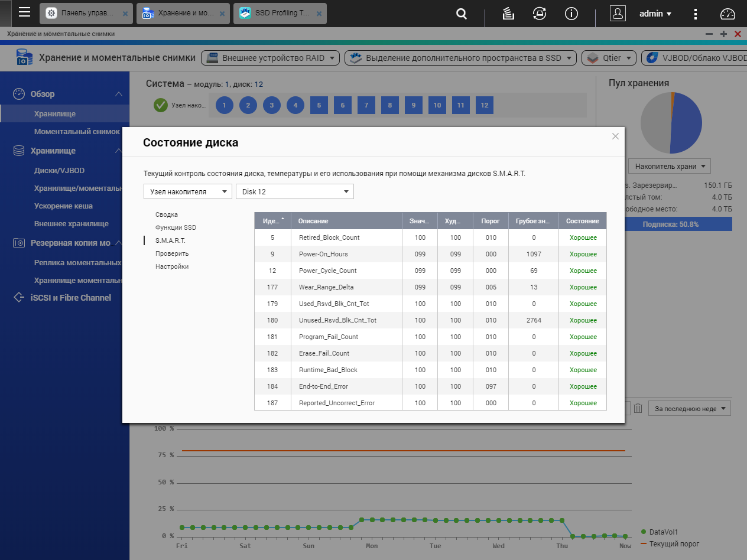Open VJBOD/Cloud VJBOD dropdown
Screen dimensions: 747x560
[694, 58]
